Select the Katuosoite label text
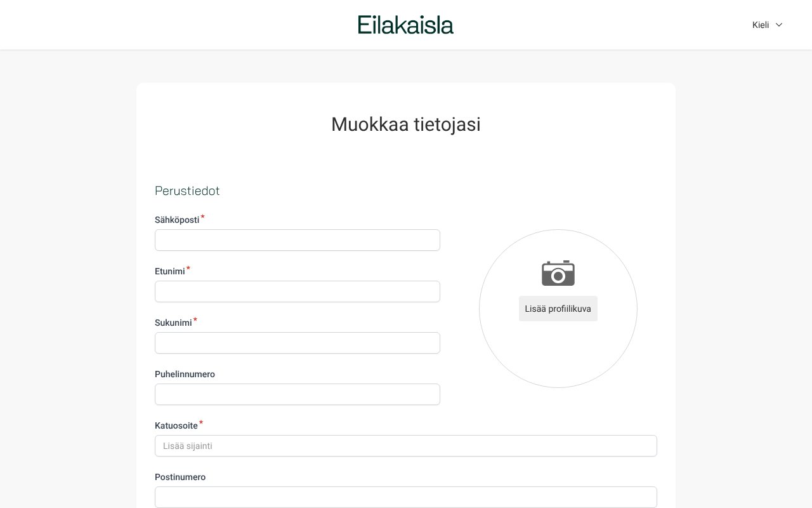 point(176,425)
